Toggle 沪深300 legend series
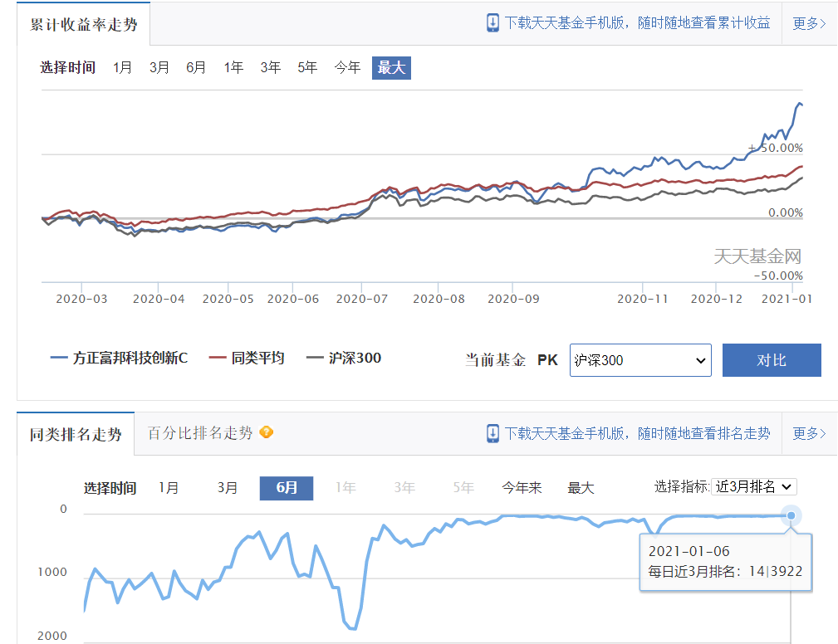 (x=344, y=358)
